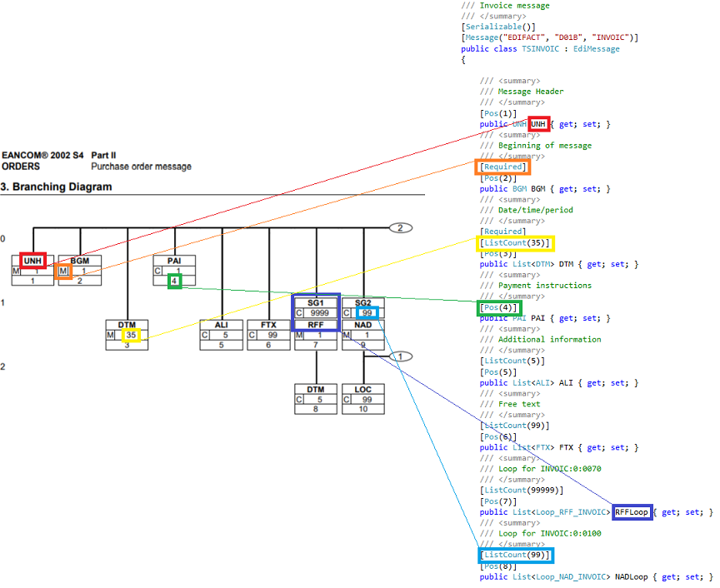Viewport: 720px width, 588px height.
Task: Select the '/// Message Header' comment
Action: (522, 92)
